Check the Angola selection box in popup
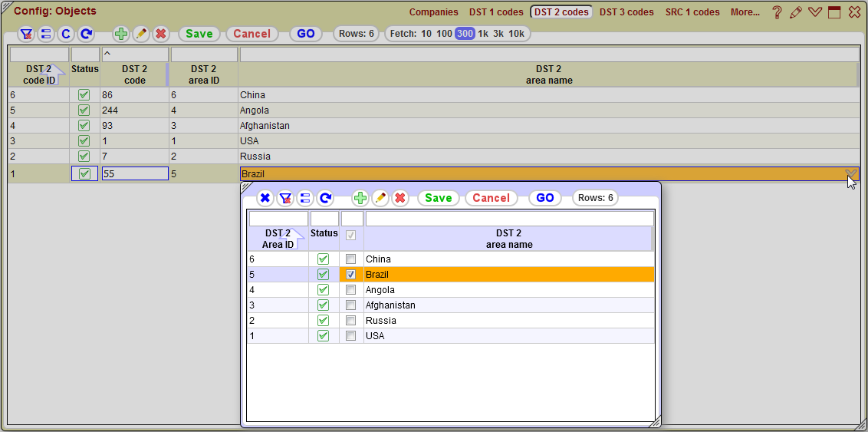Image resolution: width=868 pixels, height=432 pixels. coord(350,289)
